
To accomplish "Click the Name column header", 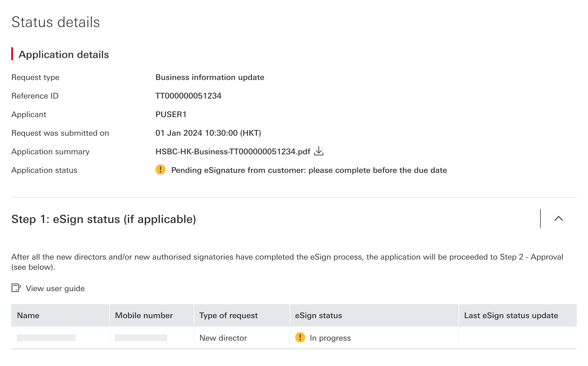I will coord(28,315).
